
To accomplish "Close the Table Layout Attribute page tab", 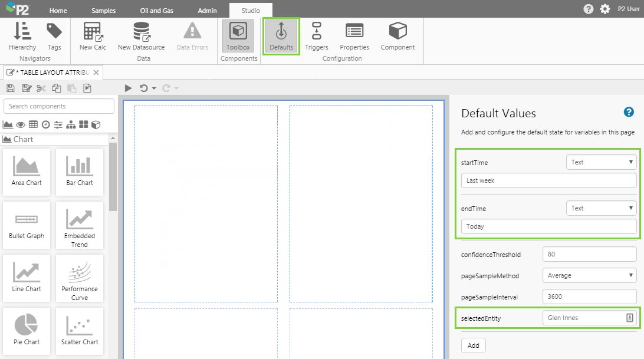I will pyautogui.click(x=96, y=72).
